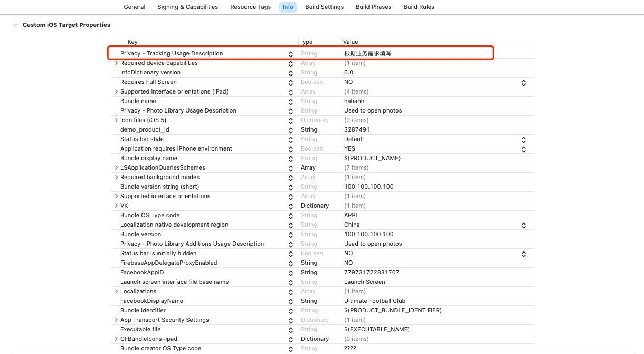This screenshot has width=644, height=354.
Task: Select the value 根据业务需求填写
Action: [368, 53]
